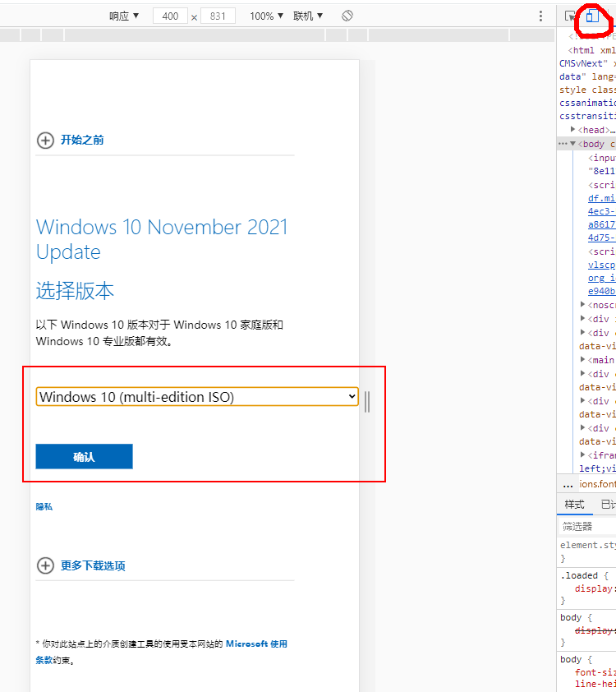This screenshot has height=692, width=616.
Task: Click the a8617 link in the elements panel
Action: pyautogui.click(x=601, y=224)
